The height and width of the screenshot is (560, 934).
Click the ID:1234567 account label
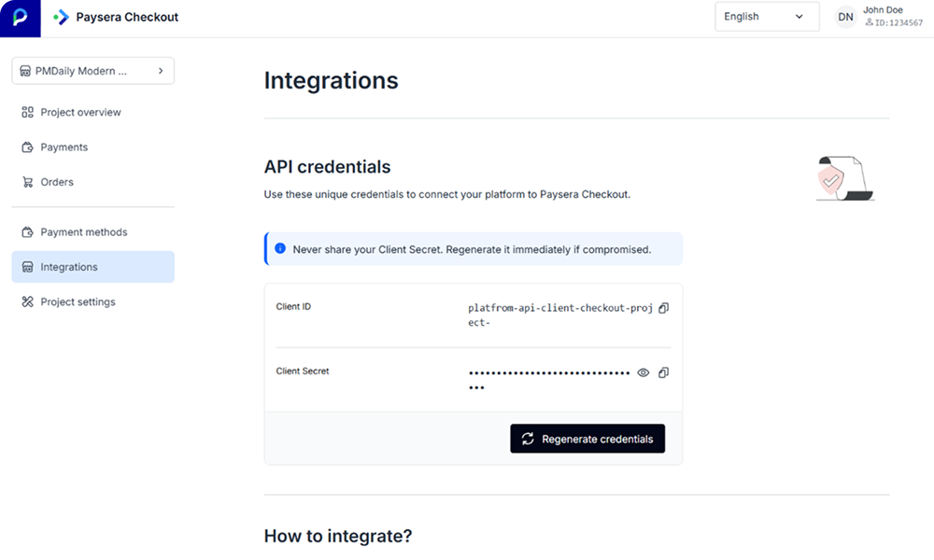click(x=894, y=22)
